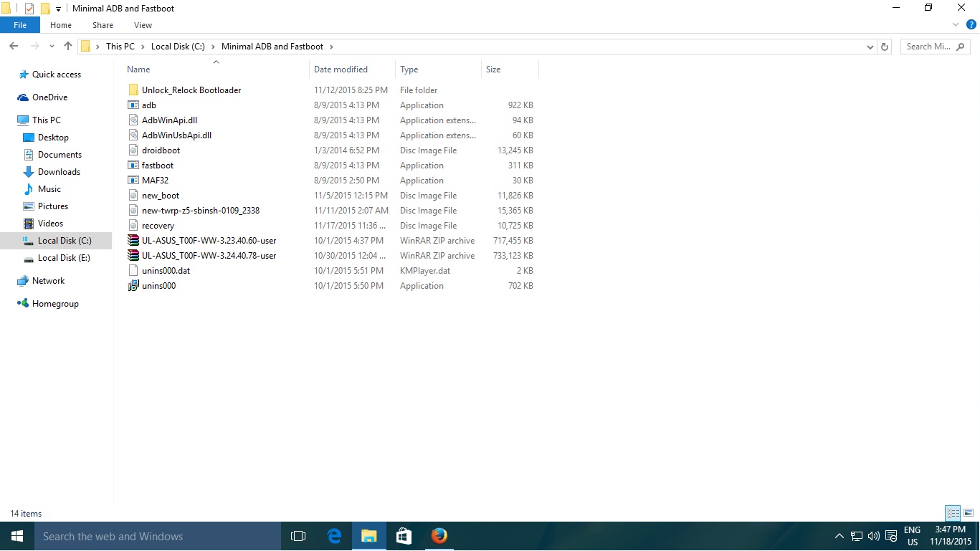
Task: Open the File menu tab
Action: coord(20,25)
